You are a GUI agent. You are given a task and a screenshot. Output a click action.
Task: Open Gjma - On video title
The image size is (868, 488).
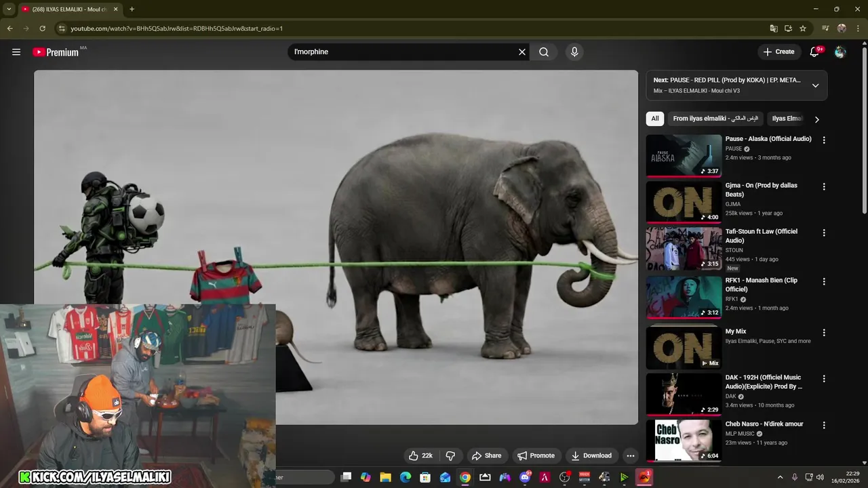pyautogui.click(x=762, y=190)
